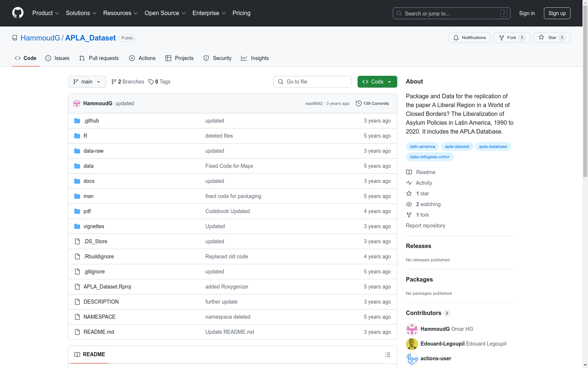The height and width of the screenshot is (368, 588).
Task: Open the README.md file
Action: [x=99, y=332]
